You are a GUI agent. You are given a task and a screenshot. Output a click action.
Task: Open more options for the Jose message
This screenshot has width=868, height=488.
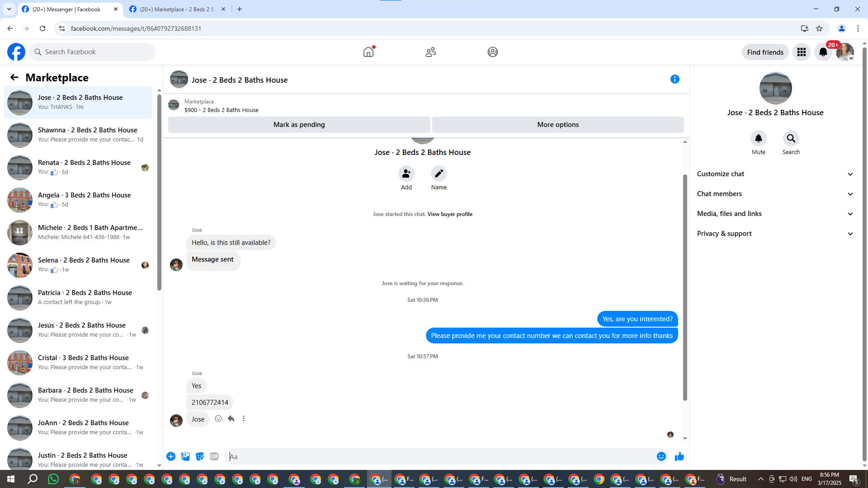click(244, 418)
